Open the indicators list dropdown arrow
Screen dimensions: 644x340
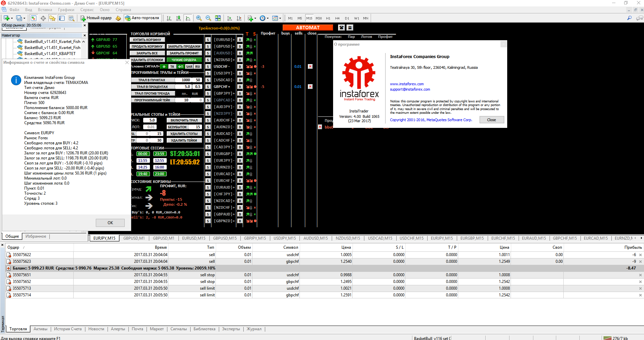tap(255, 18)
